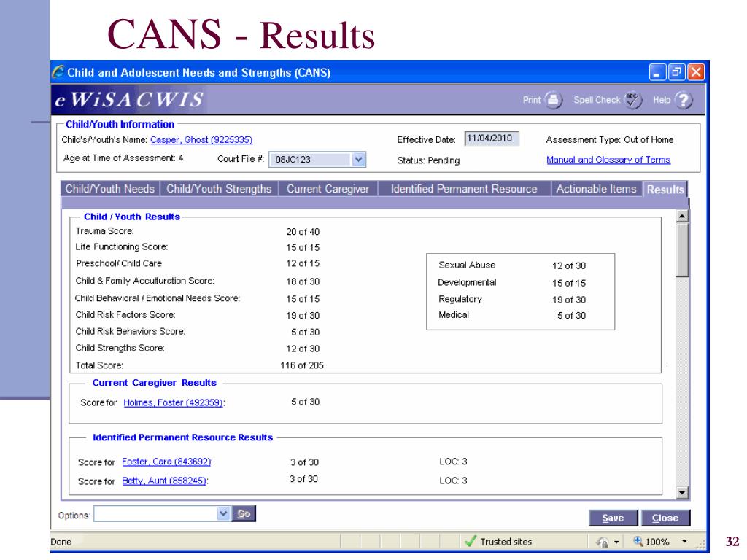Click the Trusted sites checkmark icon
747x560 pixels.
coord(471,542)
